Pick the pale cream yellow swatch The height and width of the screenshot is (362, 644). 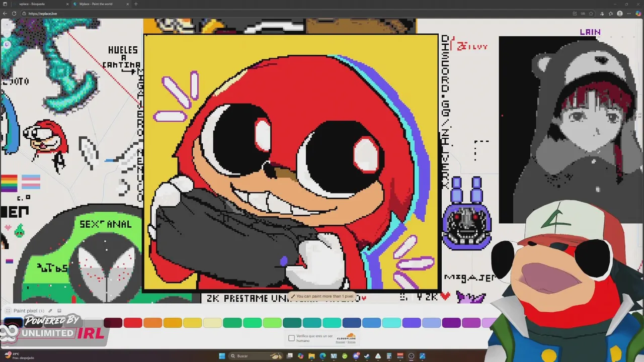tap(212, 323)
